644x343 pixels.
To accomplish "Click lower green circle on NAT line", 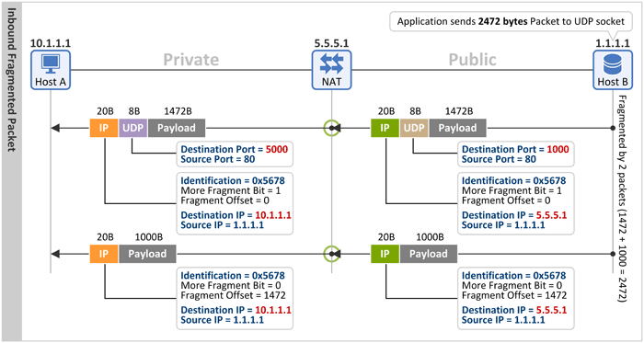I will [331, 254].
